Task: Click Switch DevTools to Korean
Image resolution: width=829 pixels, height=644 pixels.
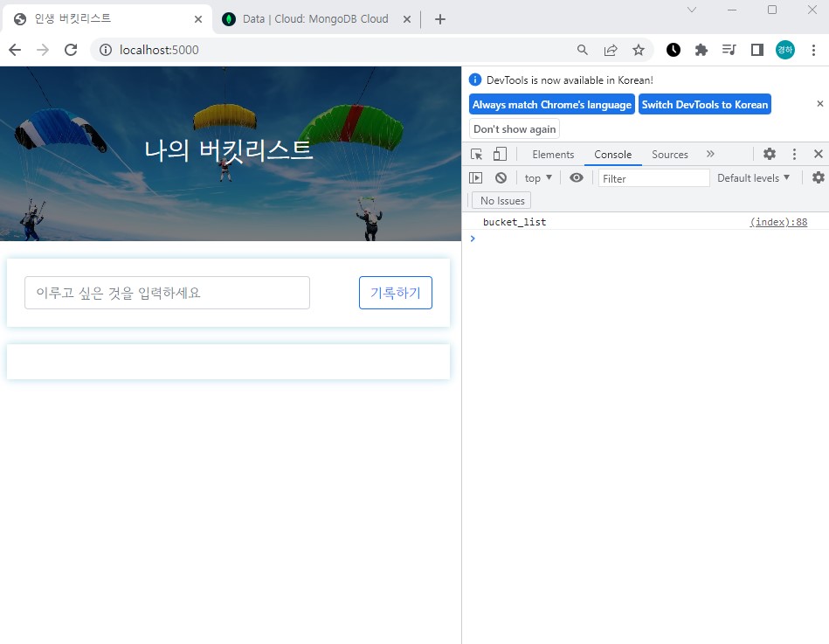Action: tap(704, 104)
